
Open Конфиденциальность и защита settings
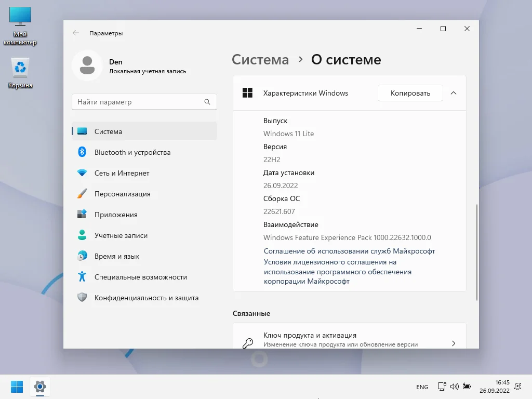point(144,297)
